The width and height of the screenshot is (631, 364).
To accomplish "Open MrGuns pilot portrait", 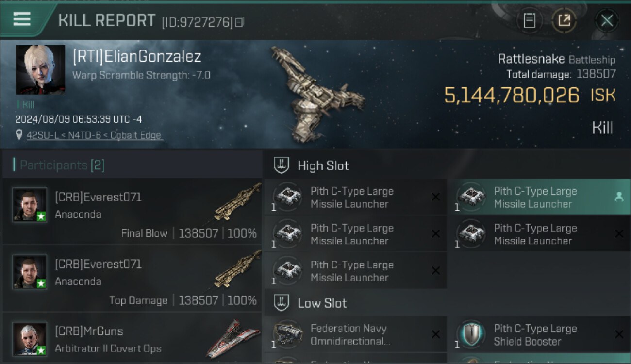I will pos(30,339).
